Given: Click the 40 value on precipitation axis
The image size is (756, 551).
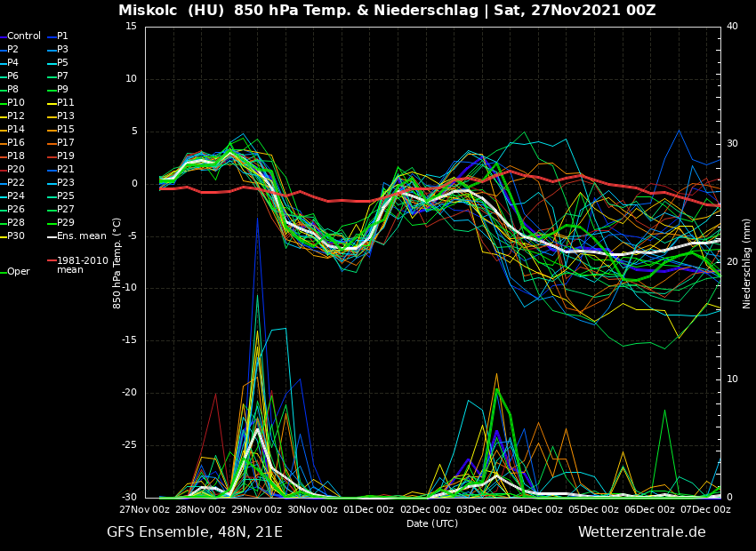Looking at the screenshot, I should (732, 27).
